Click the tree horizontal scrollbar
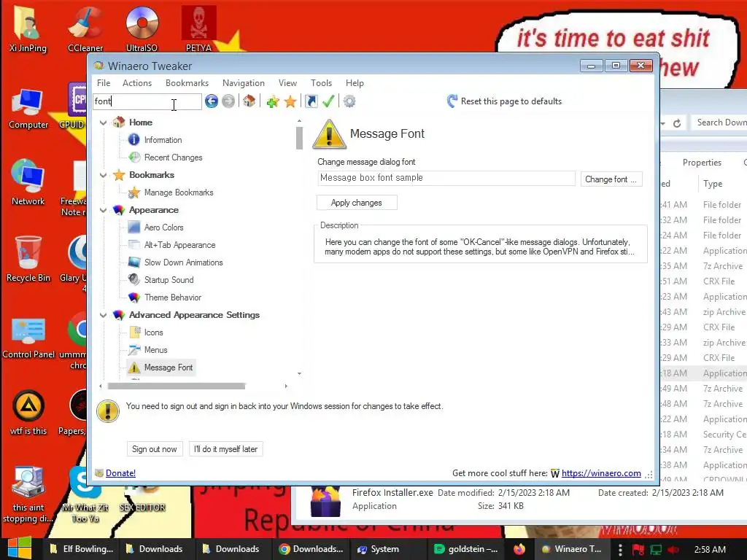 [x=177, y=386]
